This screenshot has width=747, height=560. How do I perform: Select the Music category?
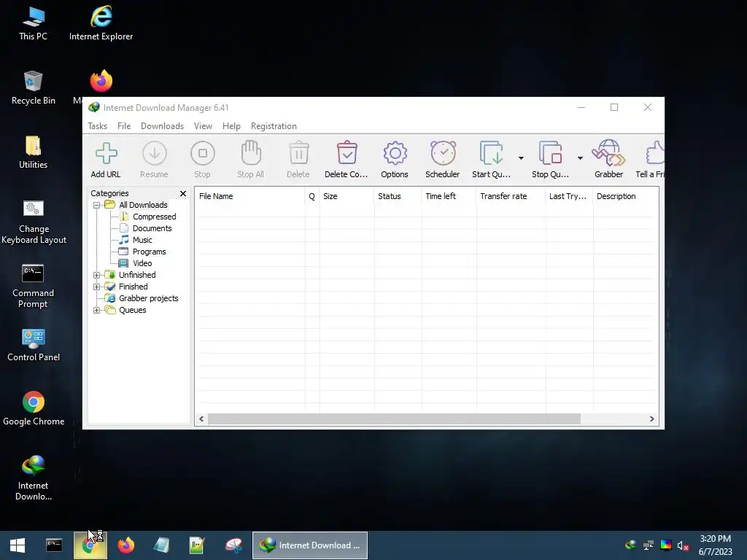[142, 240]
